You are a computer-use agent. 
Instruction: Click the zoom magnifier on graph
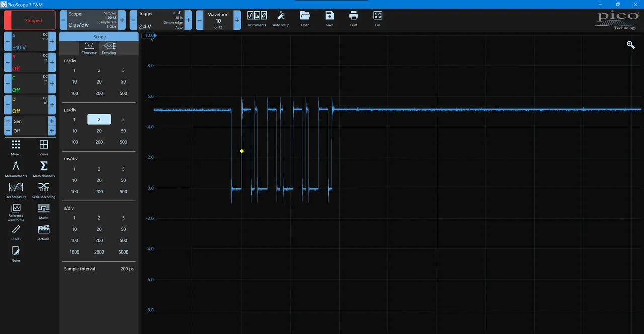[631, 45]
